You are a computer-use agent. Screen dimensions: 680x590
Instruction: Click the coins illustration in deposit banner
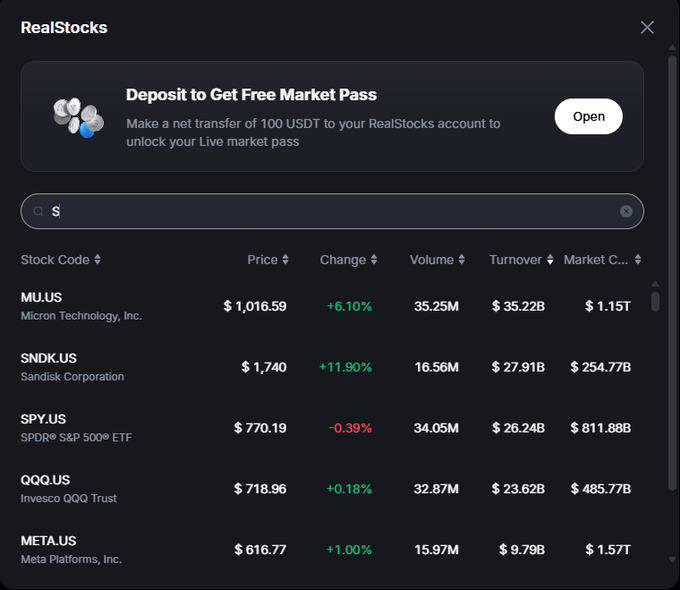pos(78,117)
